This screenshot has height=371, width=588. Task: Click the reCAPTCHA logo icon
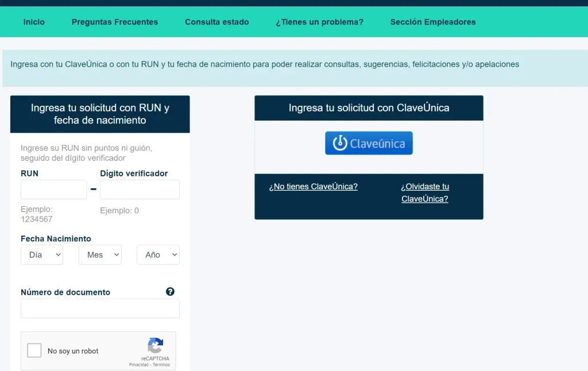155,345
